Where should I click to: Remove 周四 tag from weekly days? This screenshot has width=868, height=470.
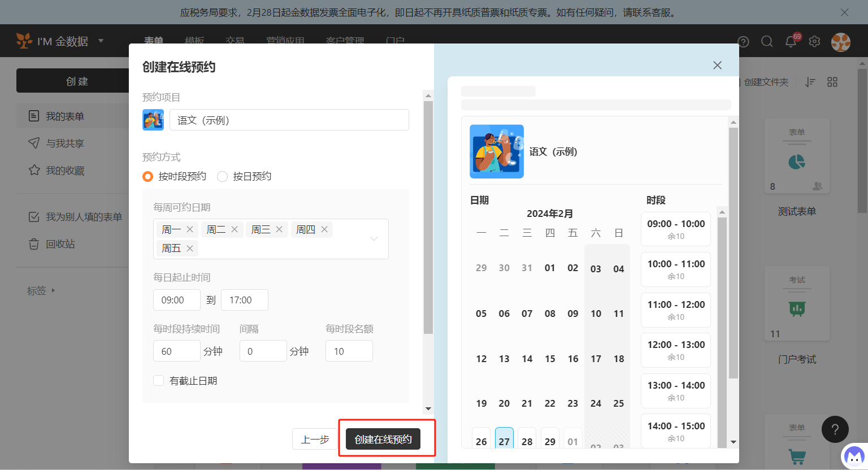[324, 229]
